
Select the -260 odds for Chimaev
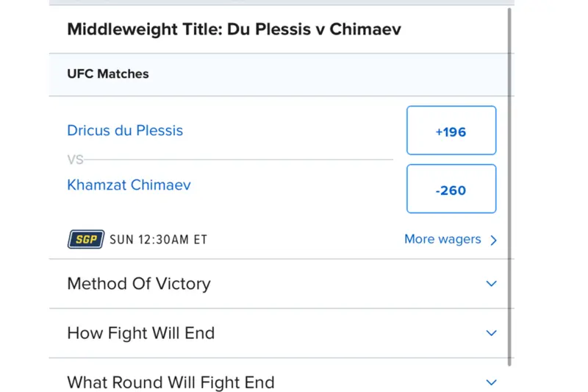(x=451, y=189)
